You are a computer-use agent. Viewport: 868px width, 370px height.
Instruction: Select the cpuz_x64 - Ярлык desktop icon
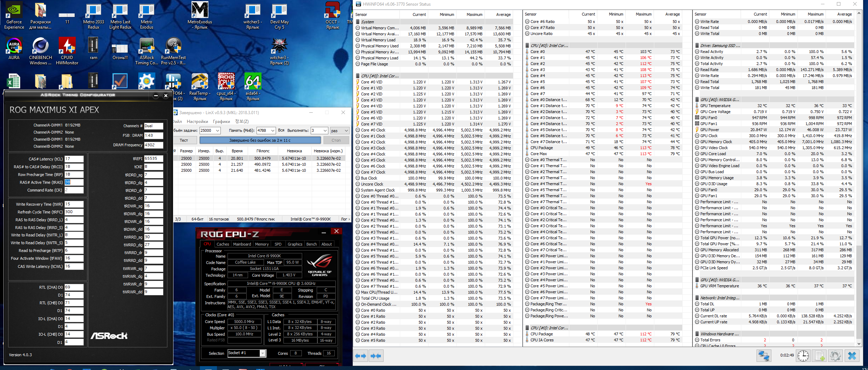(226, 87)
